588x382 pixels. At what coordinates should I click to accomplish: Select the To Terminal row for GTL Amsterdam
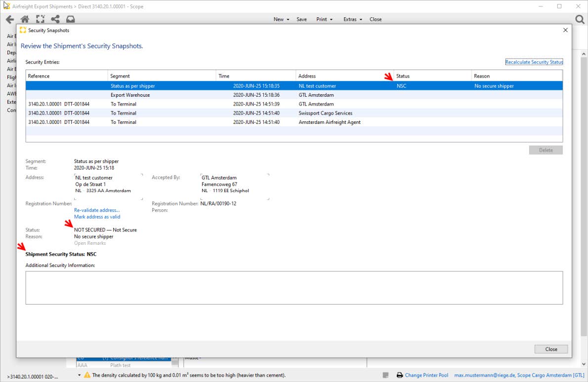pos(294,104)
